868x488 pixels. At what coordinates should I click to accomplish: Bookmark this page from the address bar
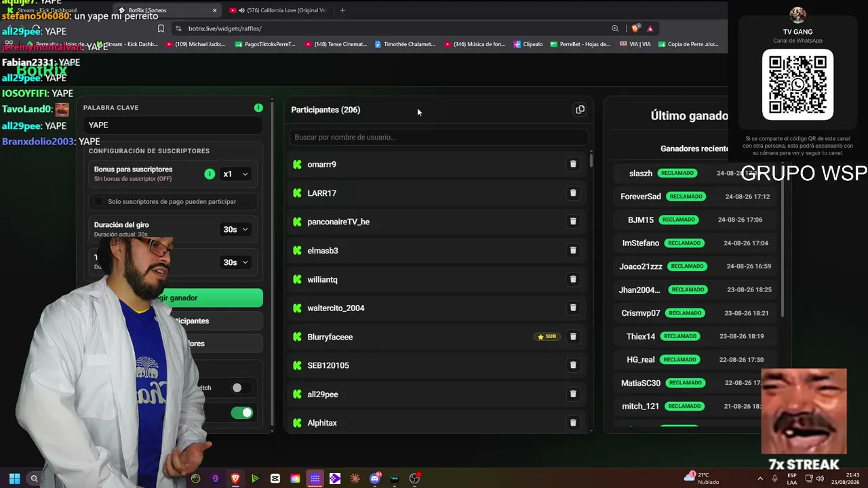tap(161, 28)
